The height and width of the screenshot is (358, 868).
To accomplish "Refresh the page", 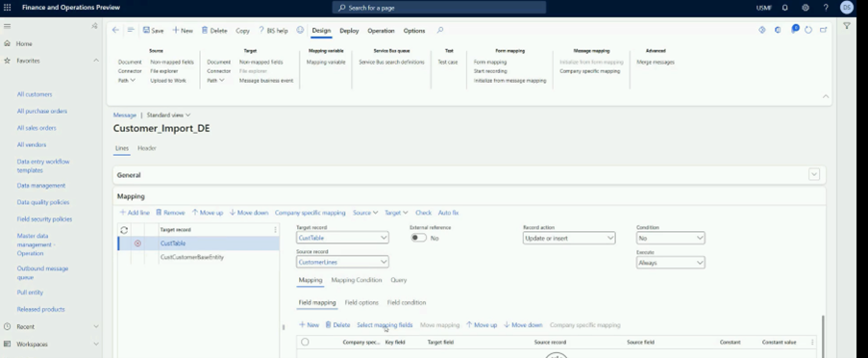I will (x=808, y=30).
